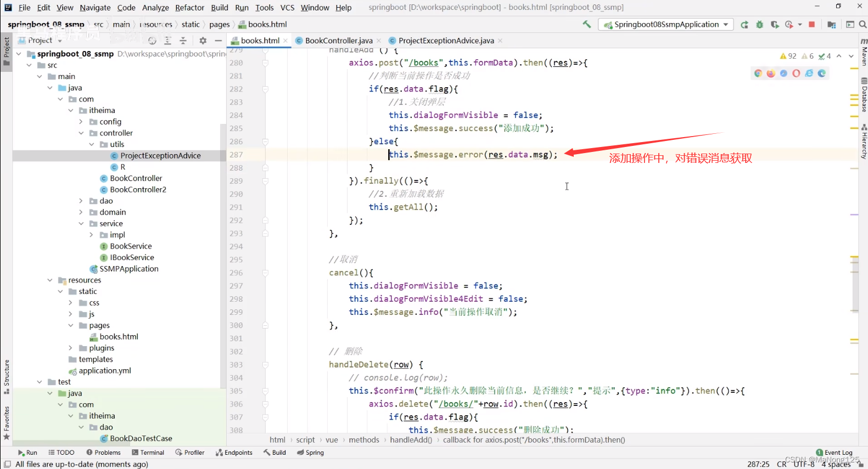
Task: Open the TODO tool window
Action: coord(61,453)
